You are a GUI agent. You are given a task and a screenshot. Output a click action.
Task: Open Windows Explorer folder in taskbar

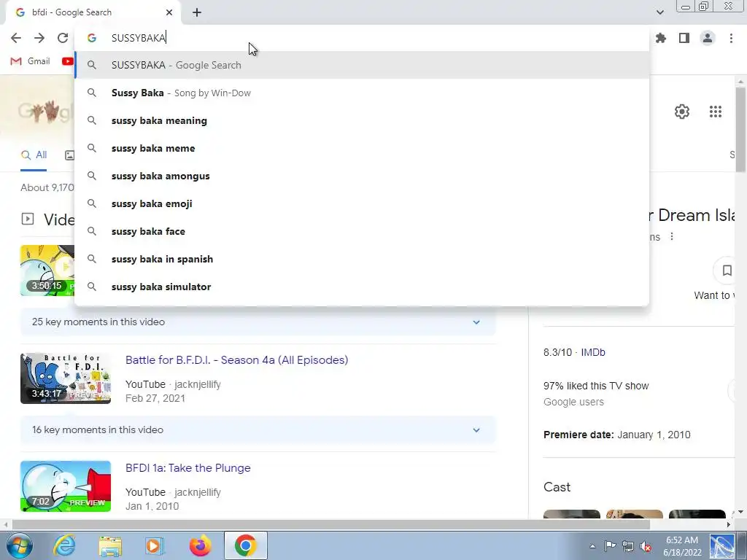point(111,545)
